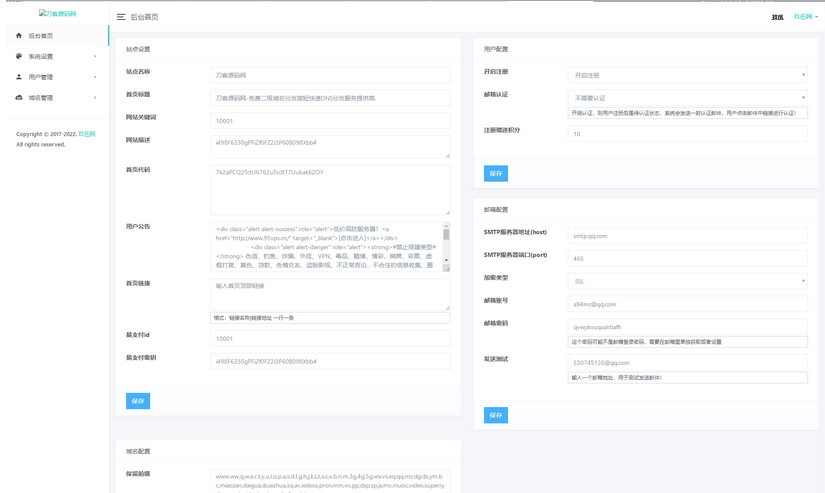The width and height of the screenshot is (825, 493).
Task: Click the 站点名称 input field
Action: pyautogui.click(x=330, y=75)
